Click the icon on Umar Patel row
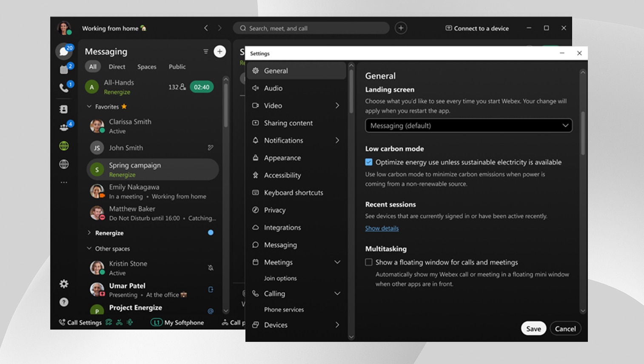 click(x=210, y=290)
